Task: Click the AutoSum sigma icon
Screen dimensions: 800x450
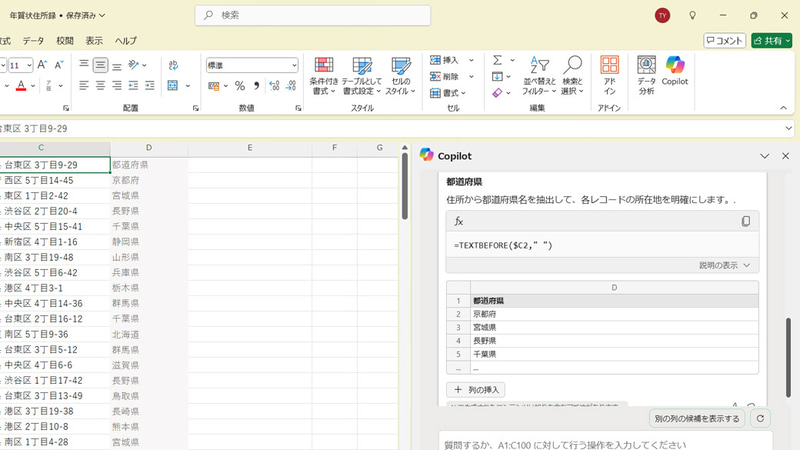Action: point(497,60)
